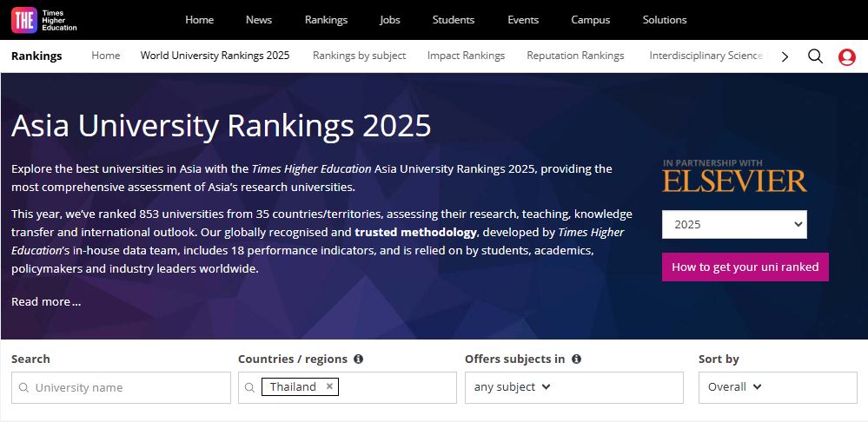Select Reputation Rankings tab
Screen dimensions: 868x422
click(575, 56)
